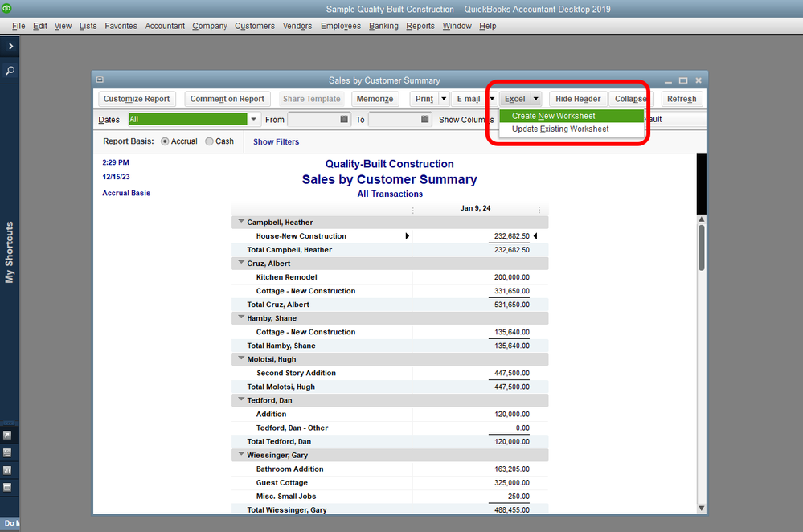Collapse the Cruz, Albert group

pyautogui.click(x=241, y=262)
